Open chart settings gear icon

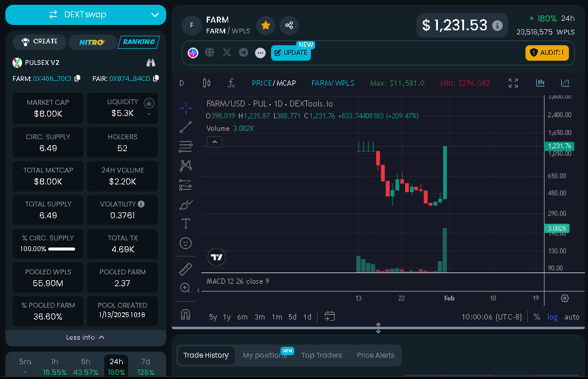pos(565,299)
